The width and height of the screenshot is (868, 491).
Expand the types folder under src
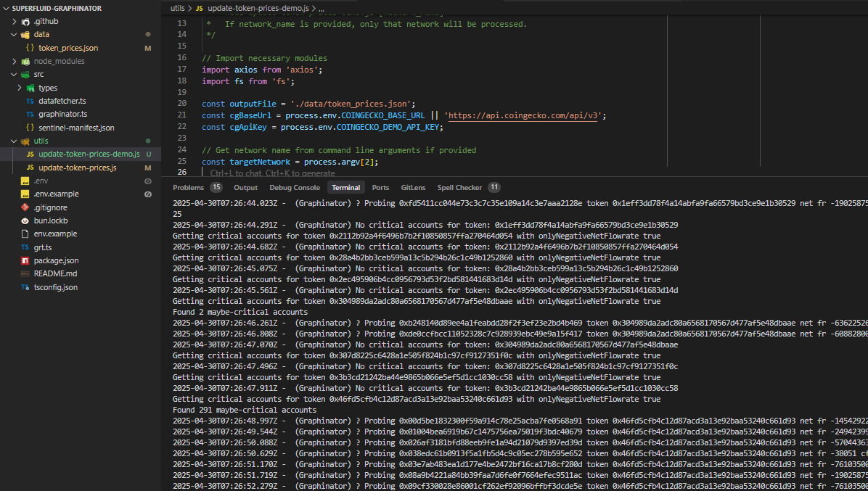20,88
